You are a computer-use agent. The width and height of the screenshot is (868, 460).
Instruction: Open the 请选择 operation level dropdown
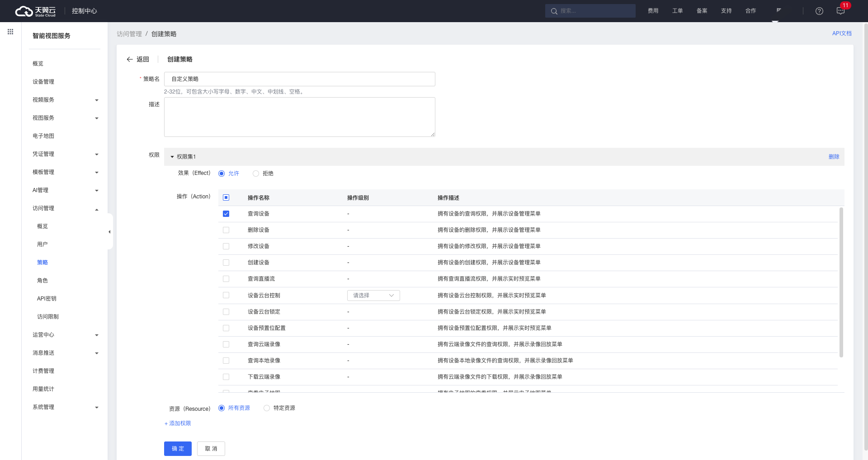(373, 296)
